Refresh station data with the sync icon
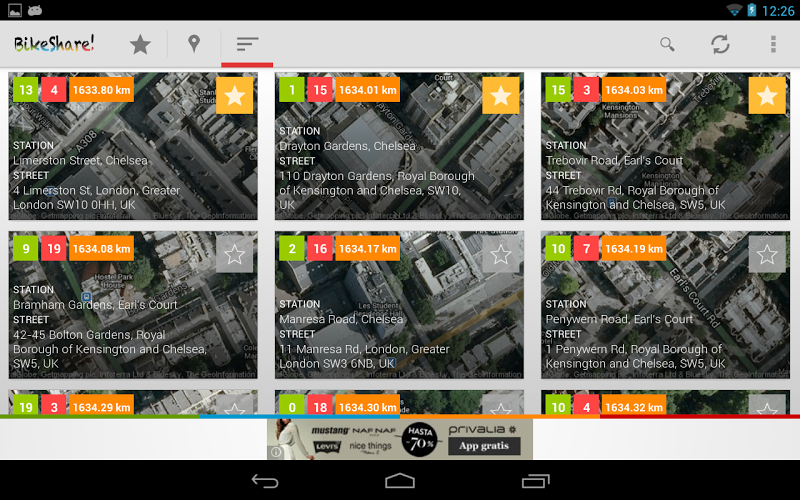This screenshot has width=800, height=500. click(x=720, y=44)
